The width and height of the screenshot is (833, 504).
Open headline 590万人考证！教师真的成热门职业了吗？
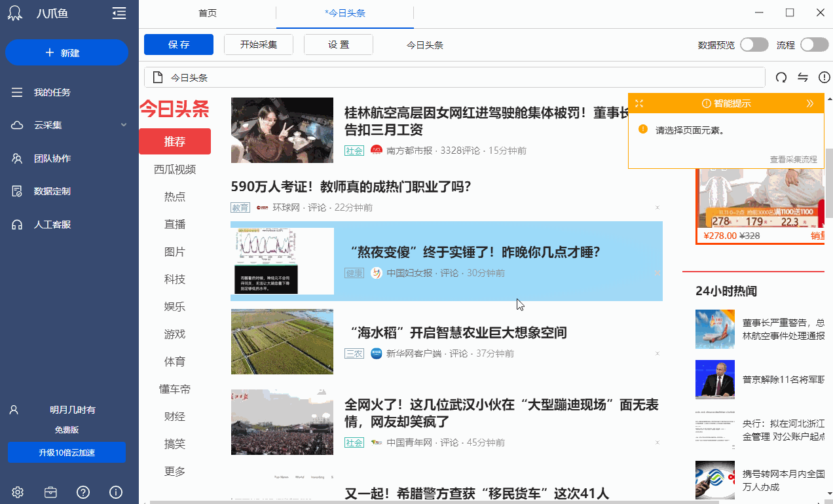[x=351, y=187]
